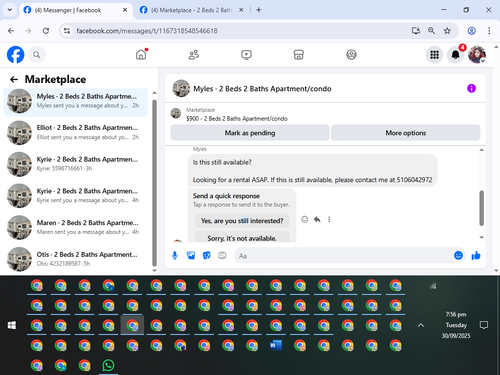Open Myles conversation in the list

(76, 101)
